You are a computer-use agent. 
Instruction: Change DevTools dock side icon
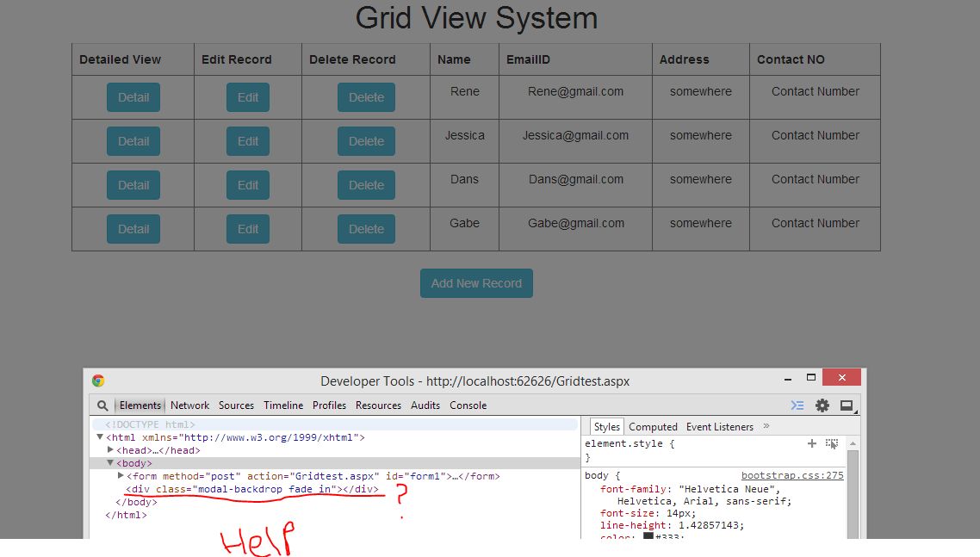click(847, 405)
